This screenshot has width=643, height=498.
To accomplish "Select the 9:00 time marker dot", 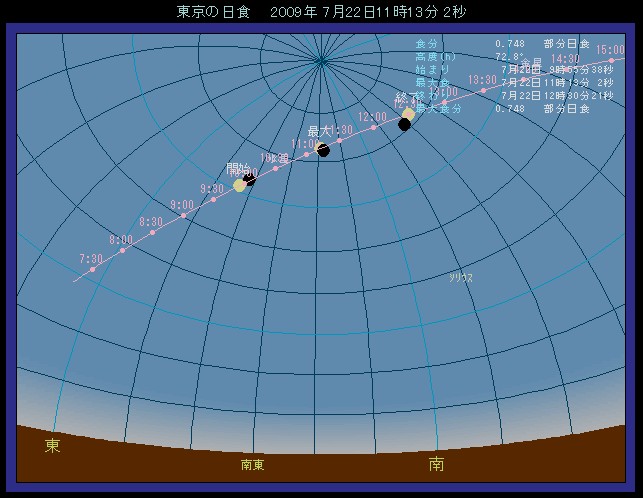I will pyautogui.click(x=183, y=215).
